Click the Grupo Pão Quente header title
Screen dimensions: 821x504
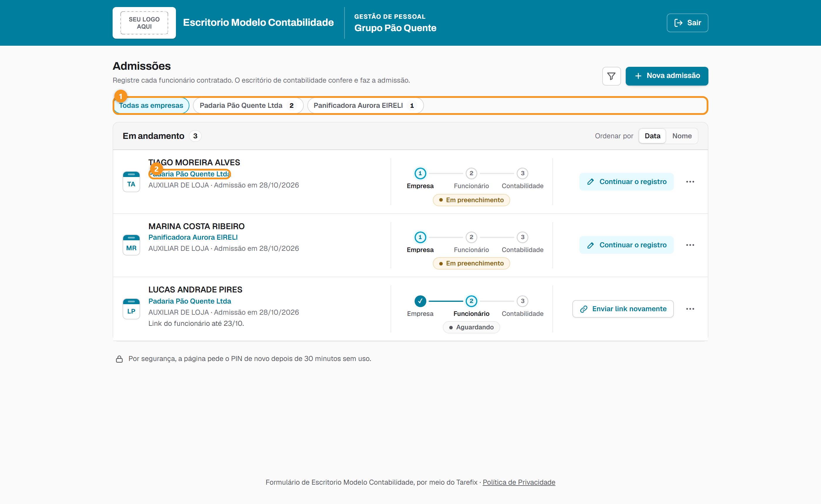[x=395, y=28]
